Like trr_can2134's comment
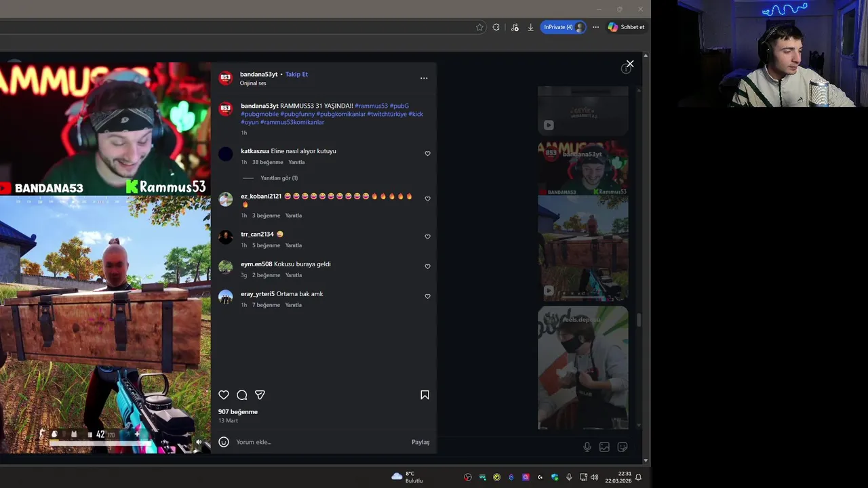The width and height of the screenshot is (868, 488). (427, 237)
